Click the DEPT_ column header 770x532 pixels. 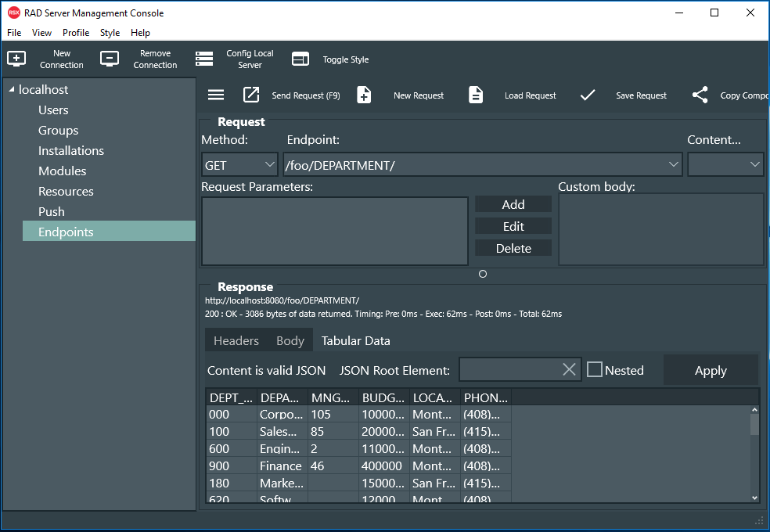232,397
